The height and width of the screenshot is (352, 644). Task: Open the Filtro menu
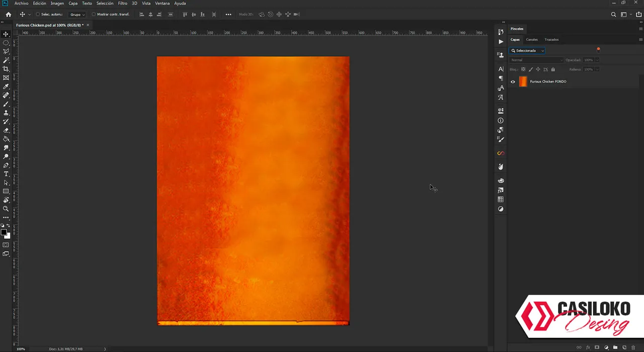123,4
